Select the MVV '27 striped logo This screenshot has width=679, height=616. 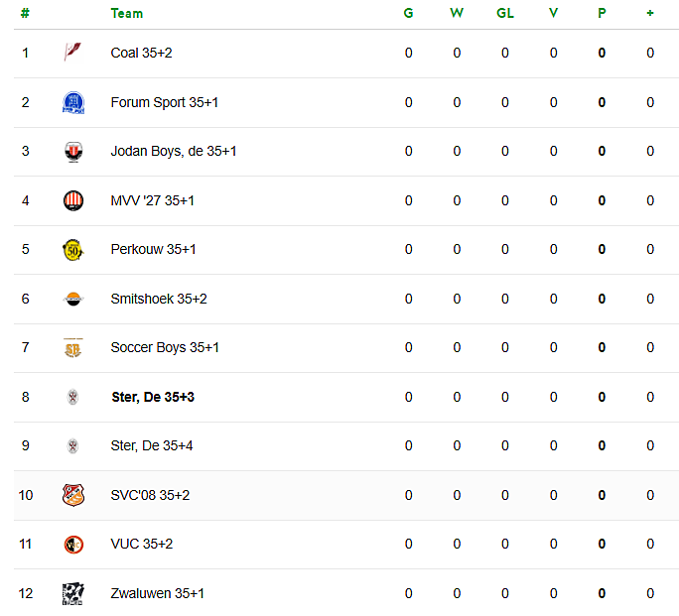(73, 200)
